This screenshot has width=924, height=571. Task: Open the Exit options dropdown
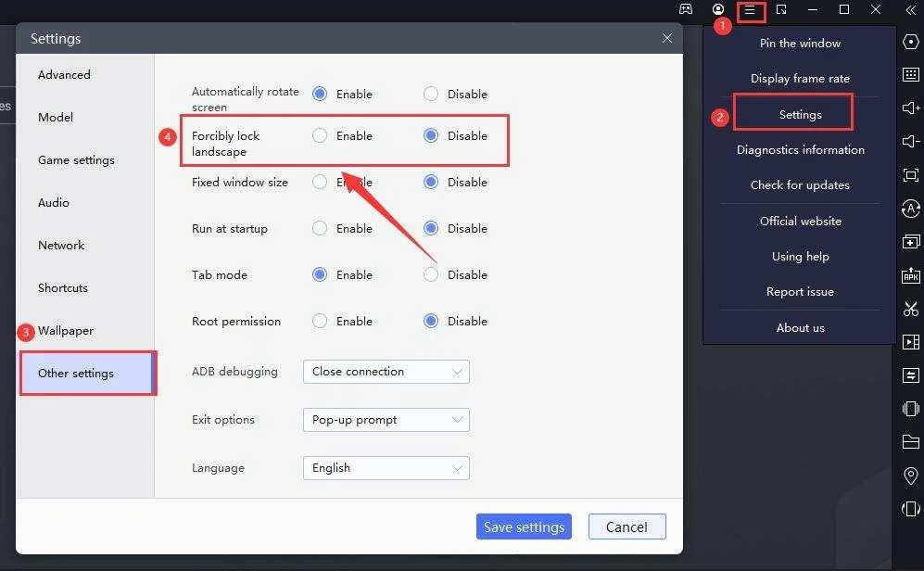pos(386,420)
